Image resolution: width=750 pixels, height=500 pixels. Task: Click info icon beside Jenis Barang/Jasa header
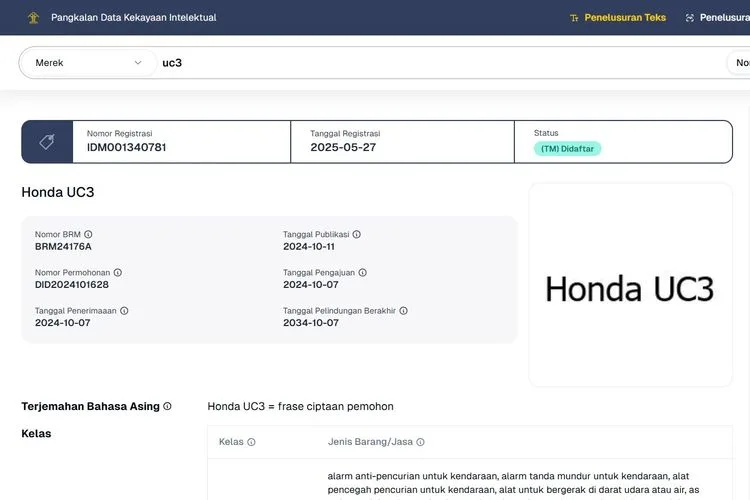[420, 442]
